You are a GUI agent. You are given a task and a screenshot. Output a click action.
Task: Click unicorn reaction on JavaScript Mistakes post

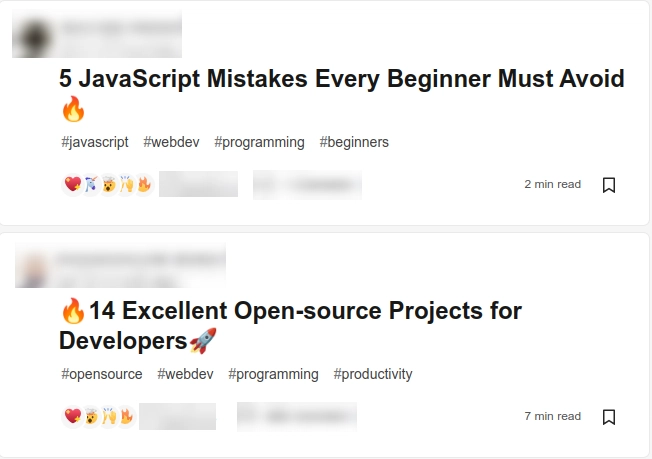point(91,184)
